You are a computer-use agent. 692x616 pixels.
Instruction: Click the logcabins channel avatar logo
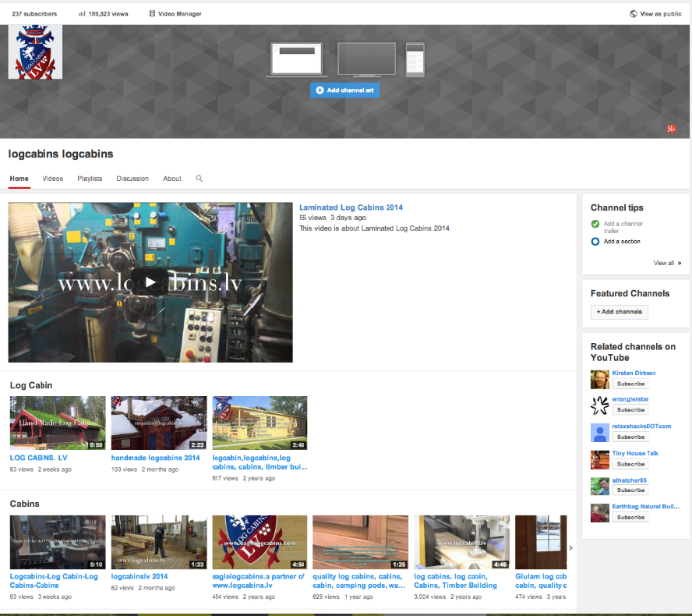(36, 52)
